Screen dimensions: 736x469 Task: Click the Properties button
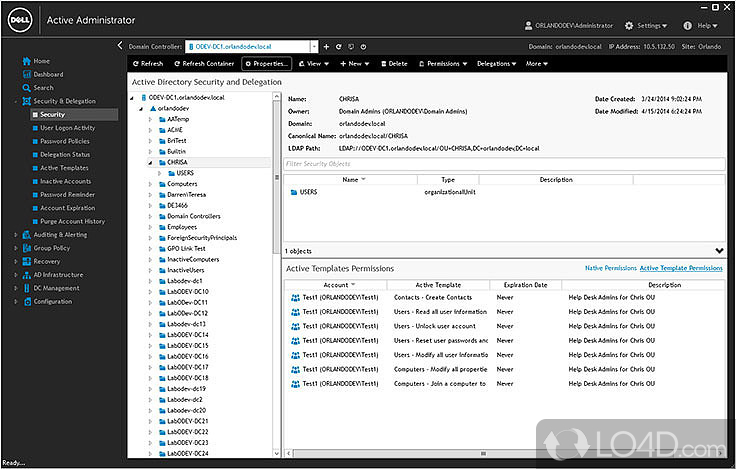click(266, 63)
